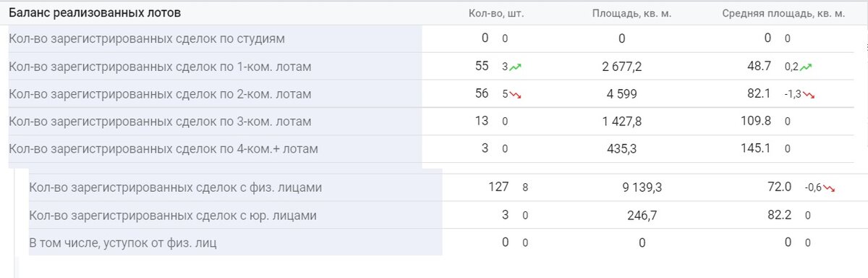Select row сделок по 1-ком. лотам
This screenshot has width=868, height=278.
point(430,67)
